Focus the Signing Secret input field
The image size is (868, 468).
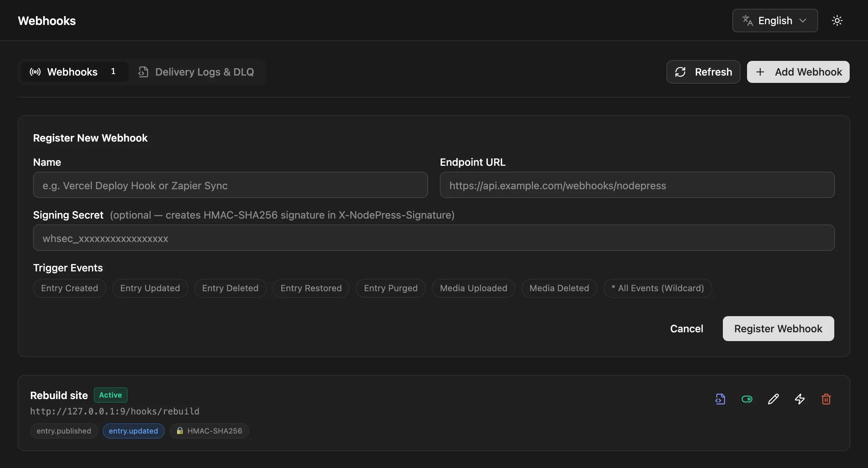point(434,238)
